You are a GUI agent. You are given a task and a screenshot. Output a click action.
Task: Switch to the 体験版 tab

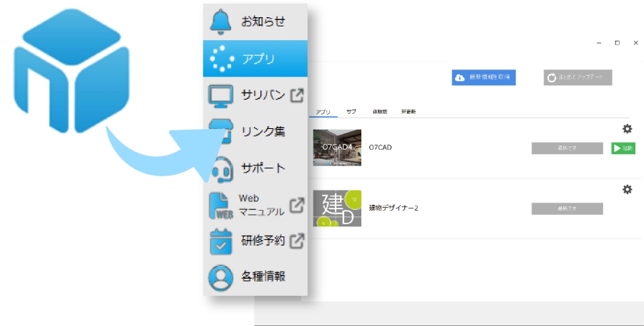(x=379, y=112)
